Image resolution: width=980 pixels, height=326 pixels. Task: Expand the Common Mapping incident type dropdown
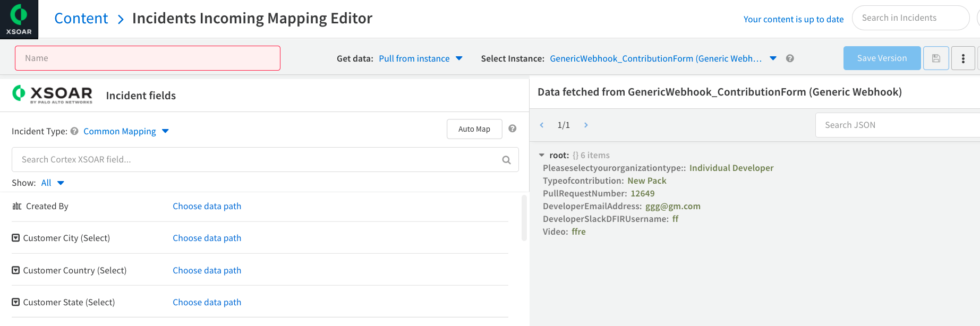pos(126,131)
